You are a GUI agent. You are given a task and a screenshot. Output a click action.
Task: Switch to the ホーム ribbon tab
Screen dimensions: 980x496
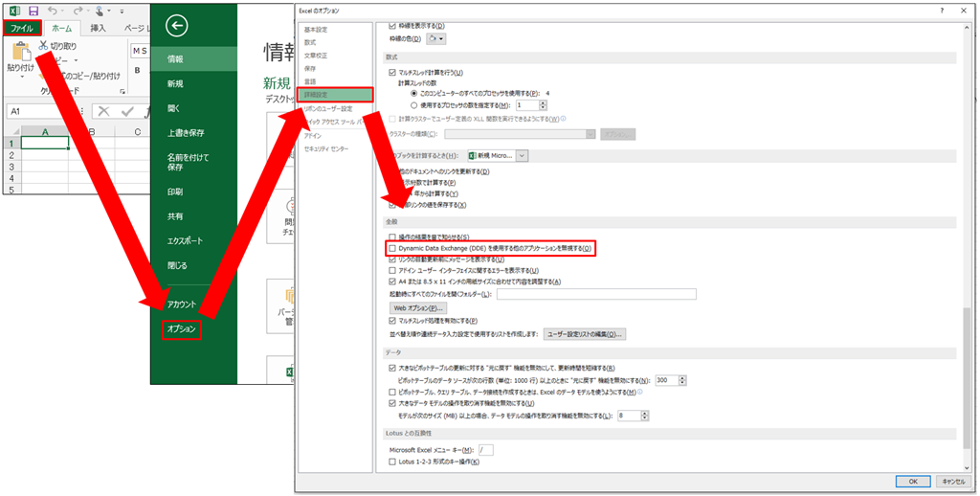point(62,28)
